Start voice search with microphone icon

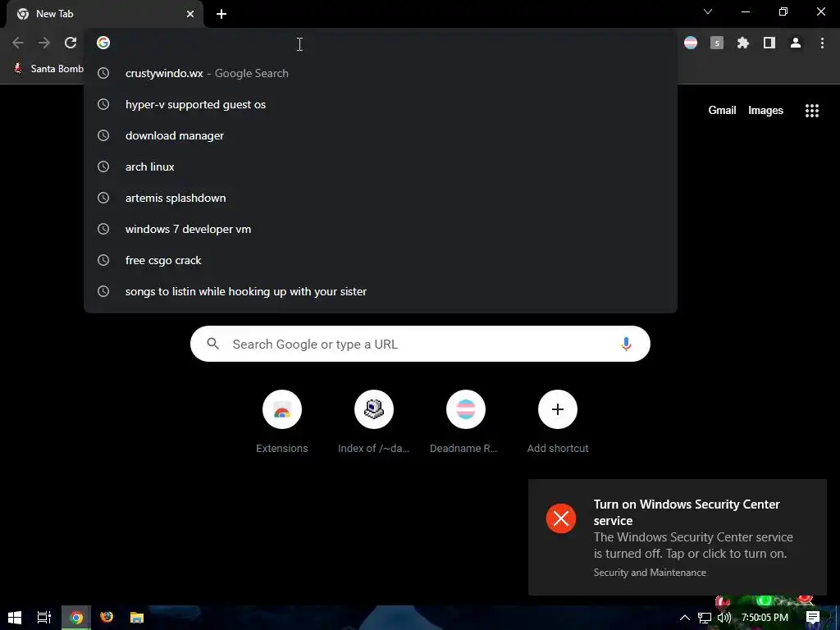click(626, 344)
